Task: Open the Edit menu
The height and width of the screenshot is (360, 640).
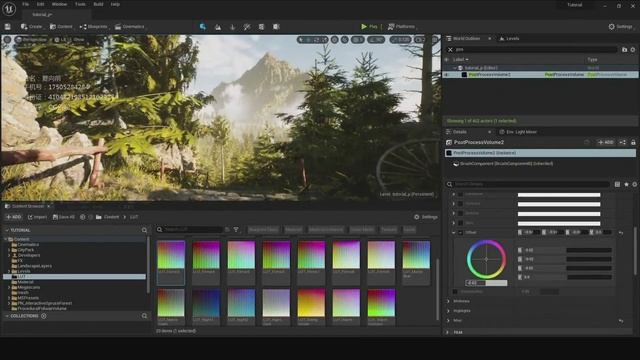Action: (40, 4)
